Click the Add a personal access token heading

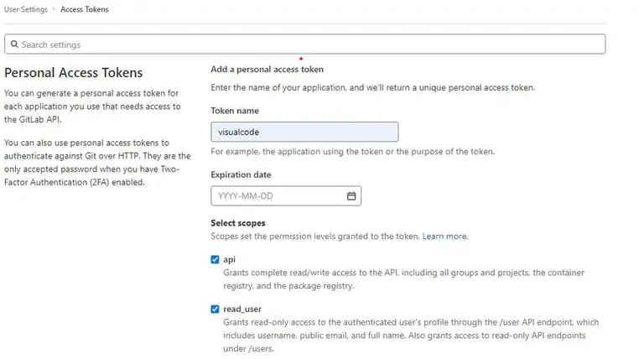[267, 69]
